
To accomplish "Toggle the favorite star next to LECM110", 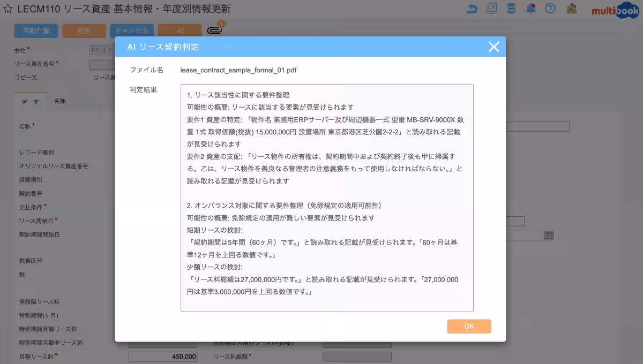I will pos(8,8).
